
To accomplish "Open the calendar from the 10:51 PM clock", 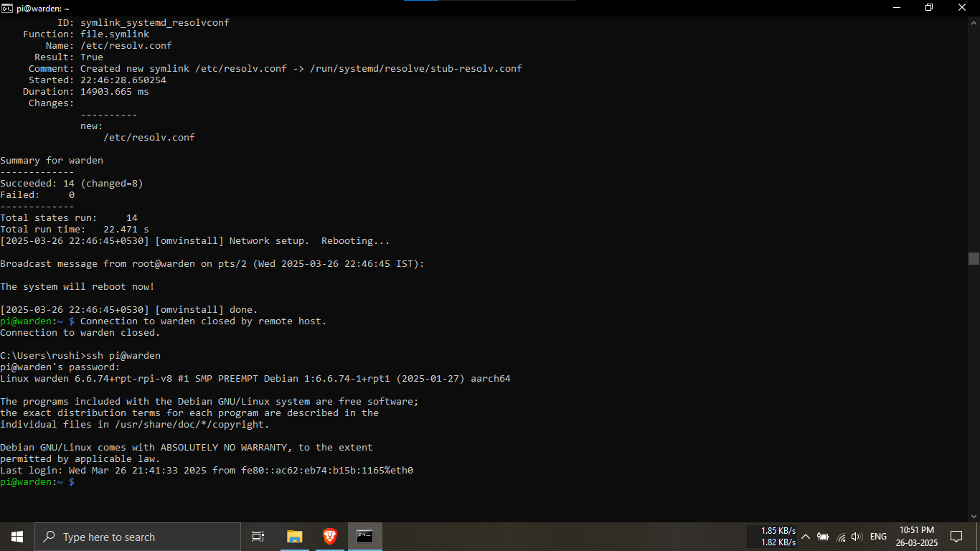I will tap(916, 537).
